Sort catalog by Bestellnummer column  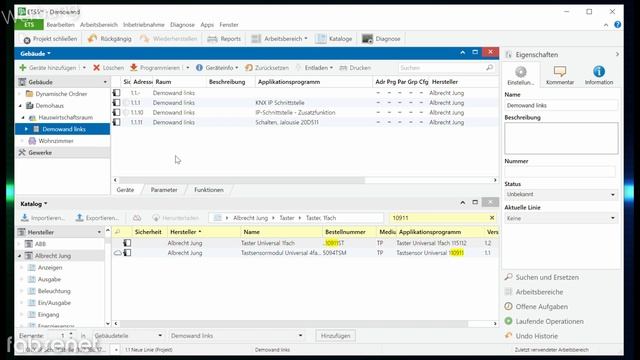click(x=349, y=232)
